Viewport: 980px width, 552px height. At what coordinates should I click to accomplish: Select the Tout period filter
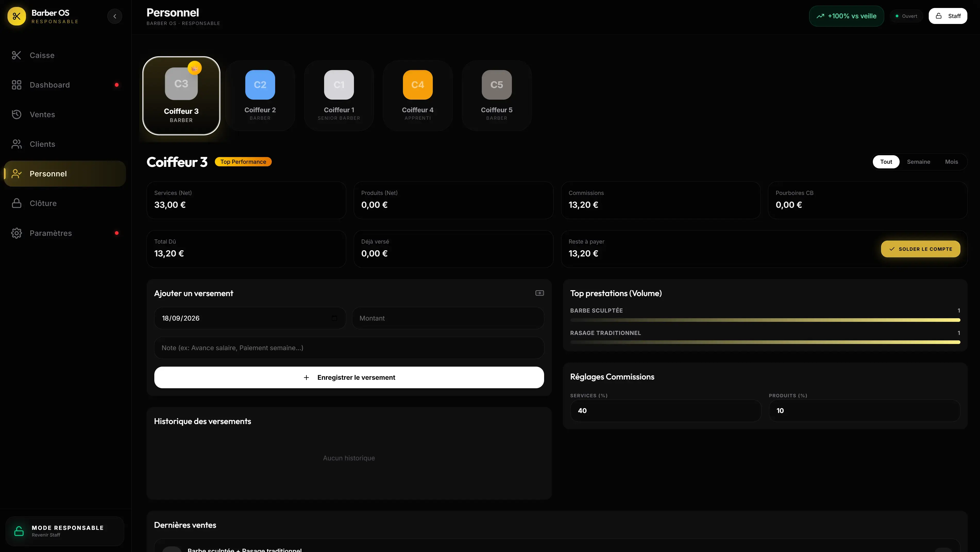(886, 162)
